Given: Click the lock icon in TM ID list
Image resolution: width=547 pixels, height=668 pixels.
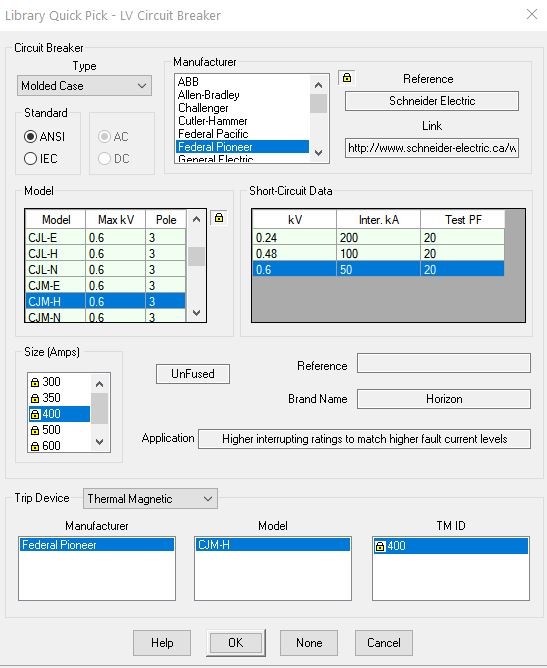Looking at the screenshot, I should 380,546.
